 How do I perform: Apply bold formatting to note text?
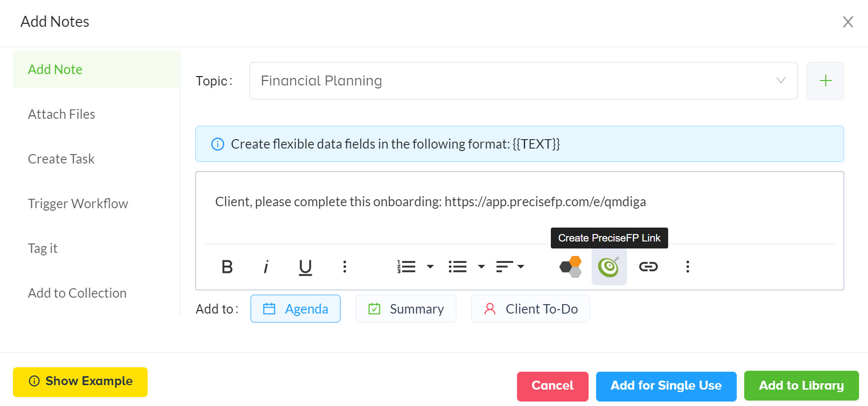(227, 267)
